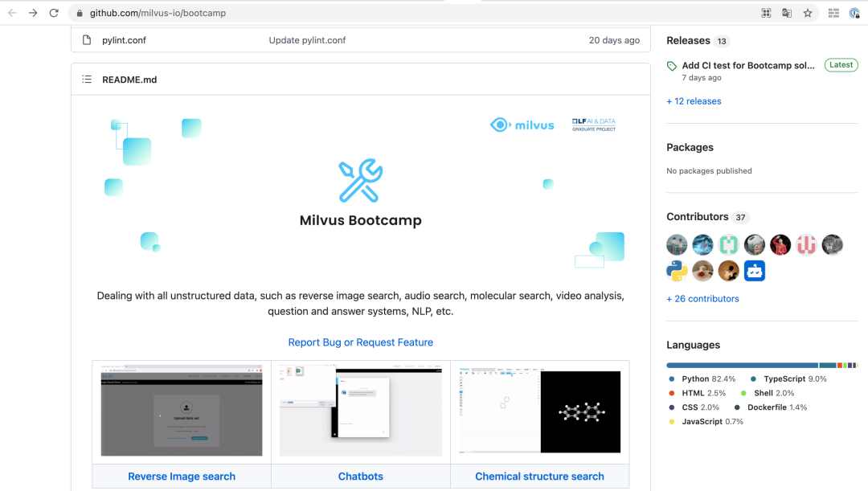Viewport: 868px width, 491px height.
Task: Click the release tag icon
Action: [671, 66]
